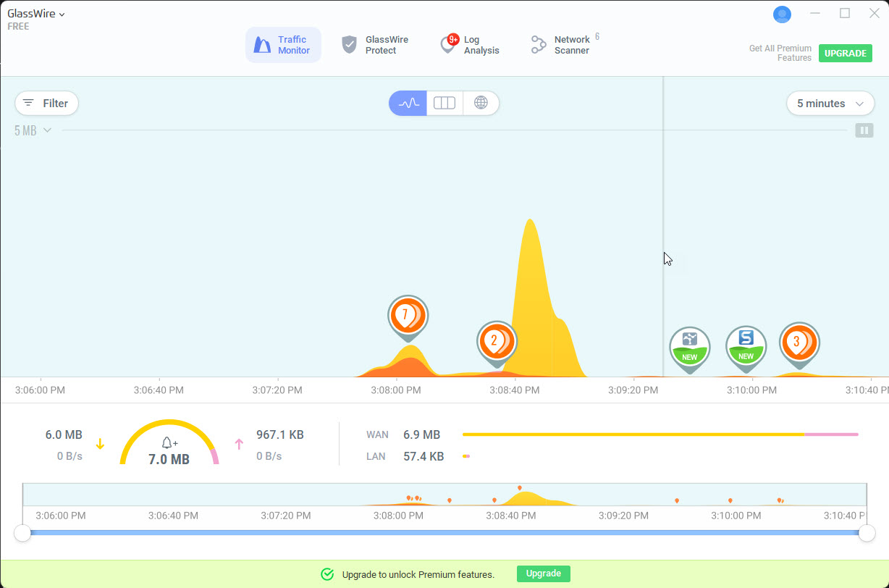Expand the 5 MB scale dropdown

click(x=33, y=130)
